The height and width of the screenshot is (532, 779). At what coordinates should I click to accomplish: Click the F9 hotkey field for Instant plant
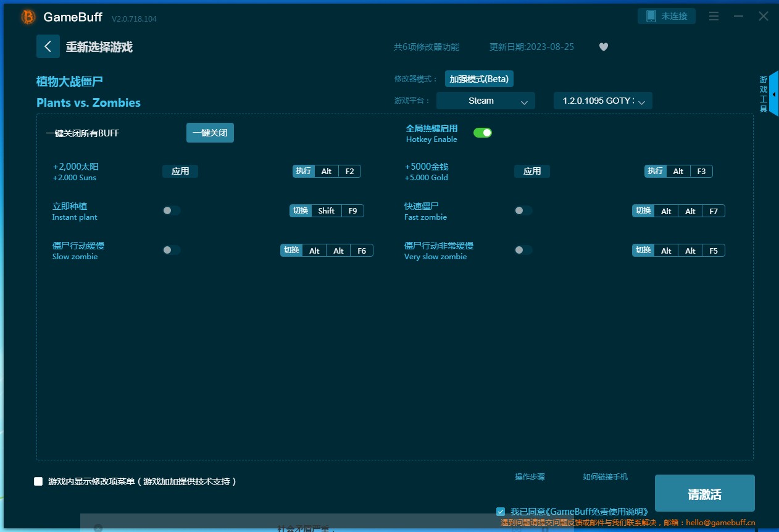[x=352, y=210]
